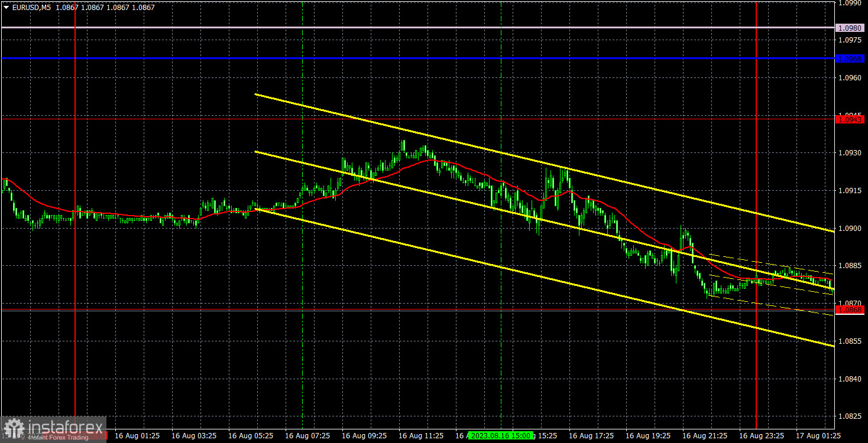Click the 16 Aug 21:25 time label
This screenshot has height=443, width=868.
pyautogui.click(x=705, y=435)
